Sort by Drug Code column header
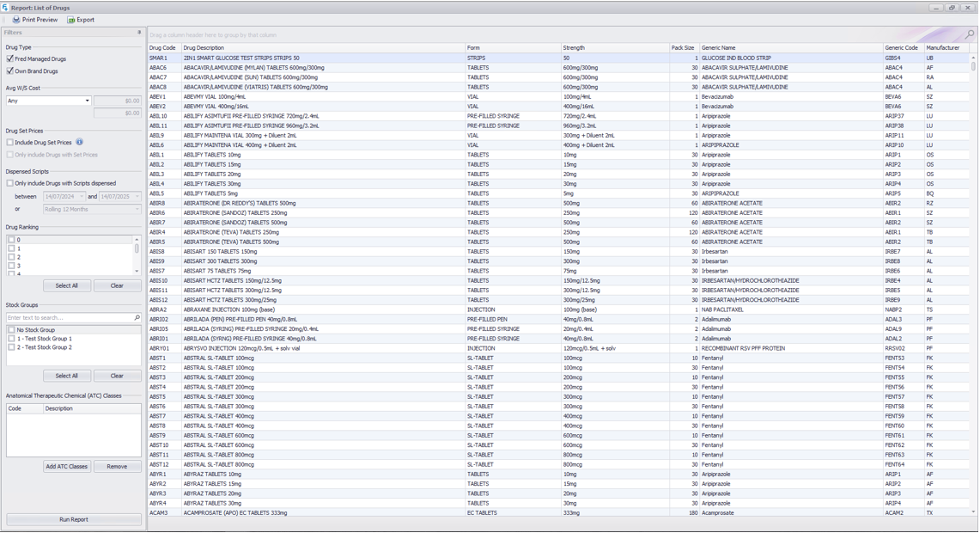This screenshot has width=980, height=533. click(x=164, y=47)
